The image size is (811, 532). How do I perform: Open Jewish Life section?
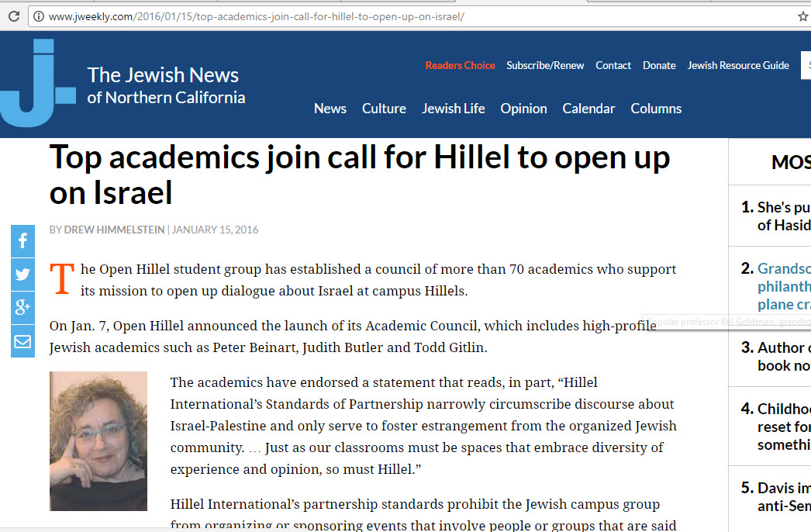pos(453,109)
